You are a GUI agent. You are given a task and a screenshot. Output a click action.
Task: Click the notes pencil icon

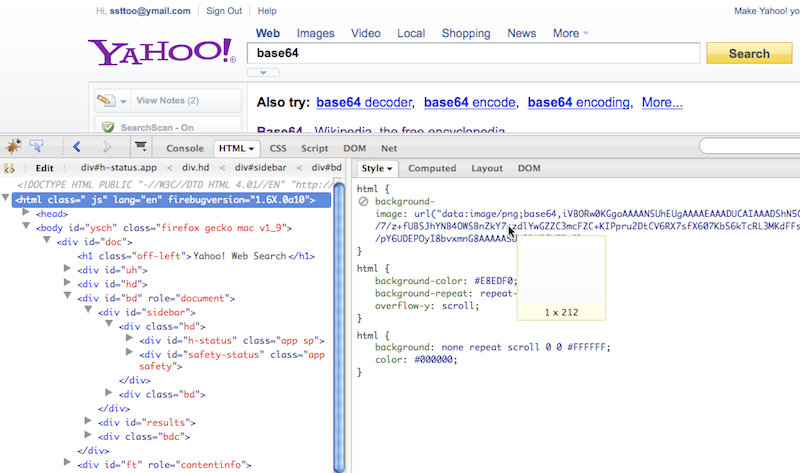106,101
